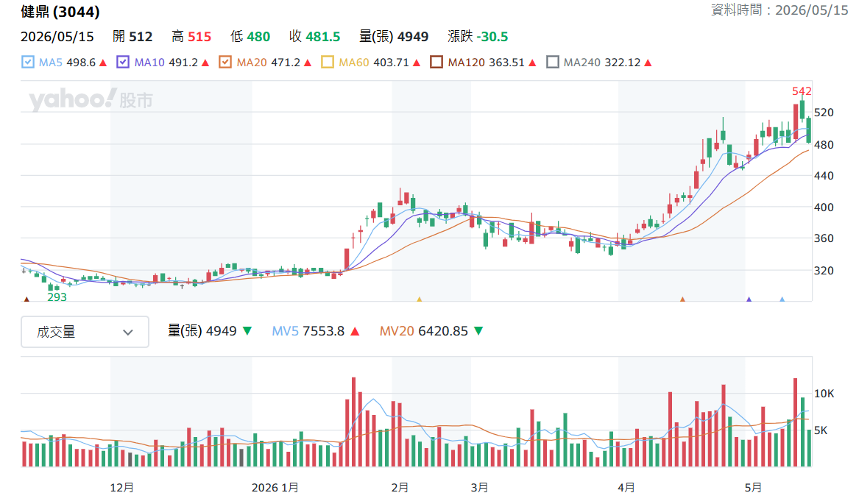Click the date 2026/05/15 in quote row
Viewport: 859px width, 504px height.
[x=57, y=37]
